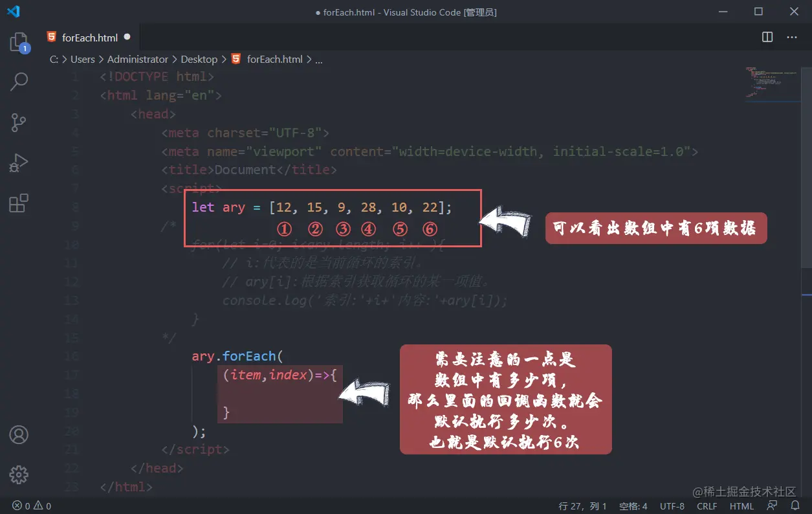Open the Run and Debug view
812x514 pixels.
pos(19,162)
